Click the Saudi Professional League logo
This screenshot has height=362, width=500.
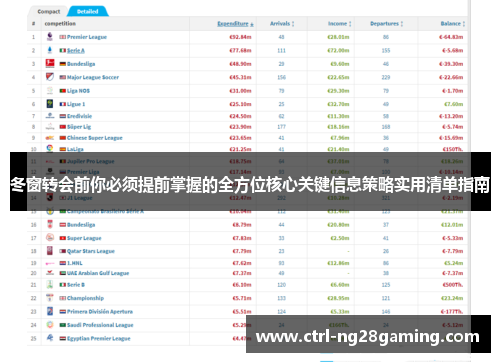tap(50, 324)
